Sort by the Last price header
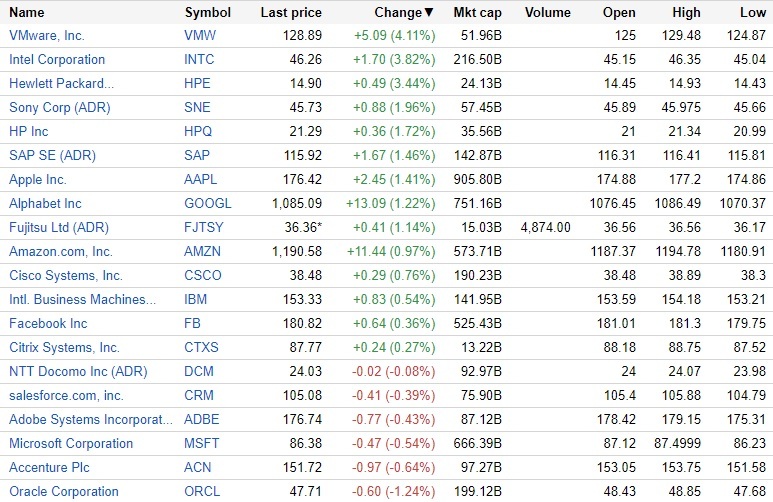773x502 pixels. point(290,13)
